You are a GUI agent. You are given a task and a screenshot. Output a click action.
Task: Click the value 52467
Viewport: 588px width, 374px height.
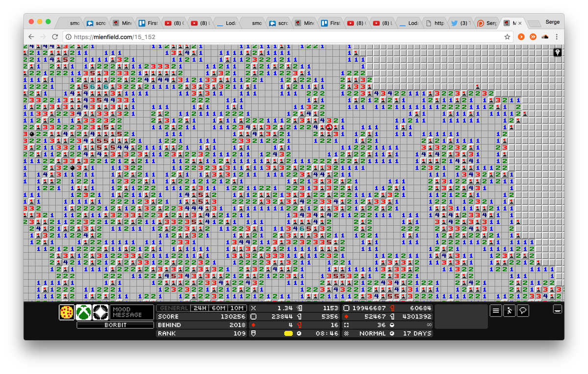click(x=375, y=317)
